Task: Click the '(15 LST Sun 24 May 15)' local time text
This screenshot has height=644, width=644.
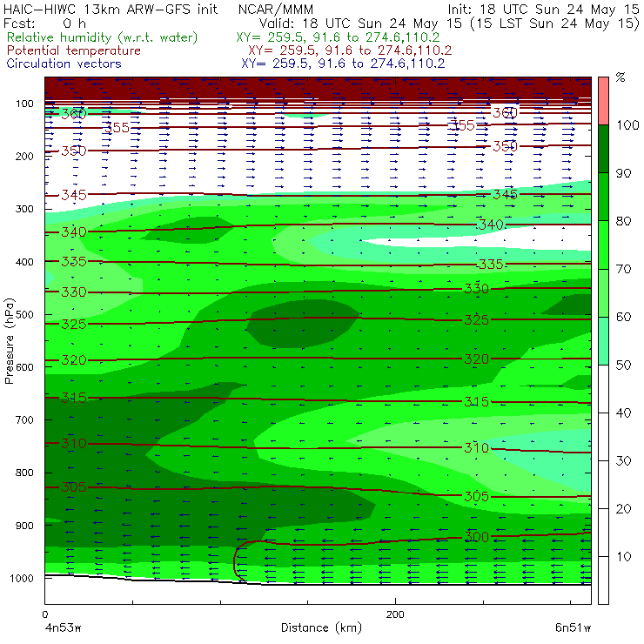Action: pos(555,23)
